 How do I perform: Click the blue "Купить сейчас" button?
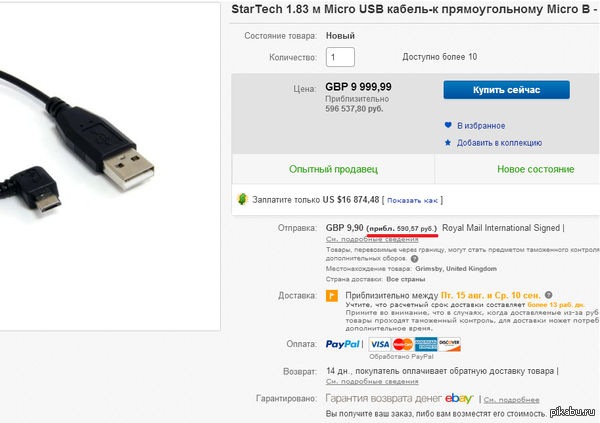(x=506, y=90)
